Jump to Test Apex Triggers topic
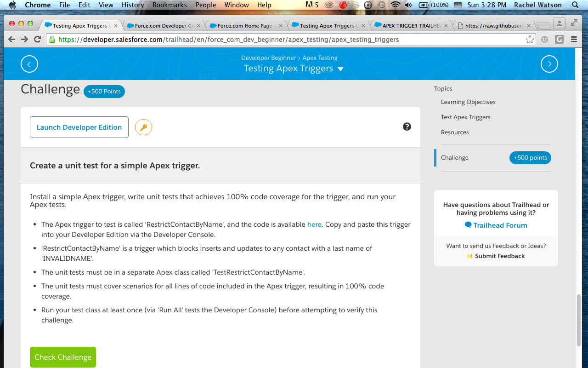 (466, 117)
